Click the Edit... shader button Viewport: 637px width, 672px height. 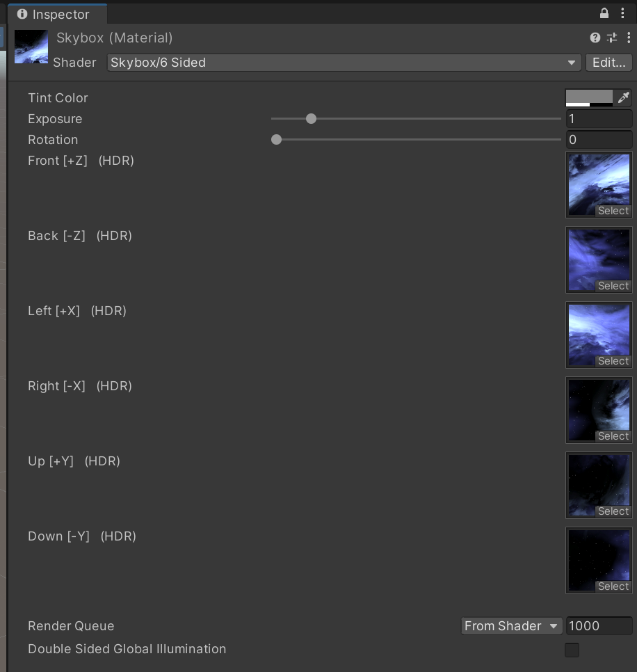[x=608, y=63]
